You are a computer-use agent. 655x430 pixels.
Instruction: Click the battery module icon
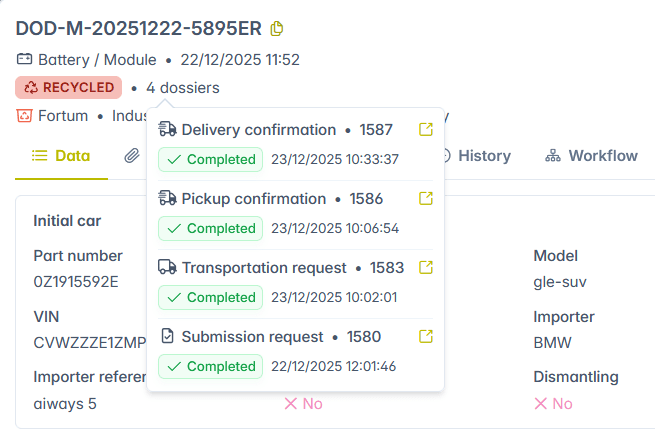coord(25,60)
